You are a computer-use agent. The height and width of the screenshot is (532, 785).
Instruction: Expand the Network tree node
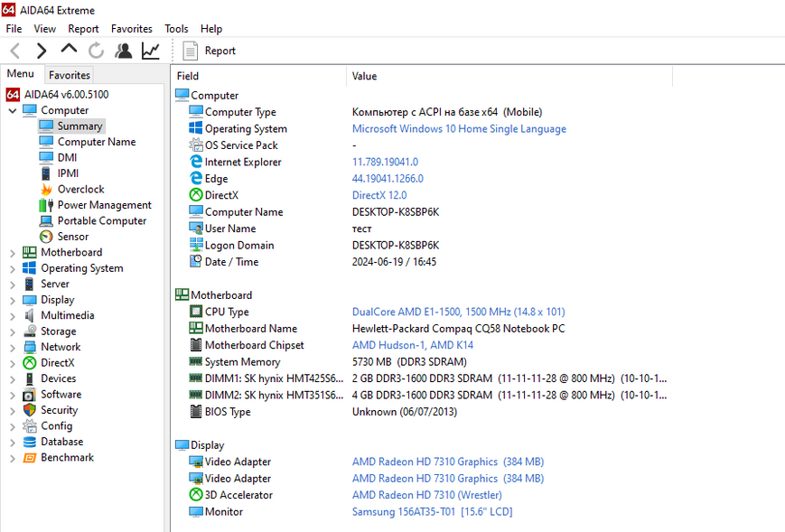click(x=13, y=348)
